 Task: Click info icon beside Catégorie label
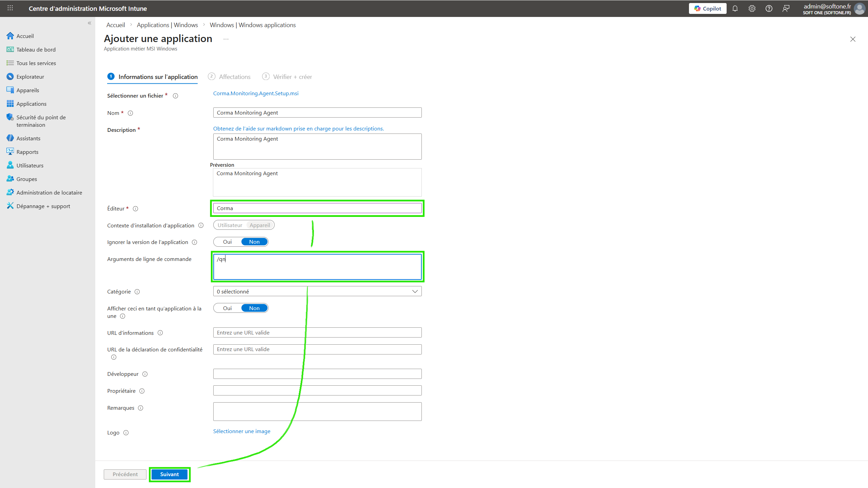[x=137, y=292]
